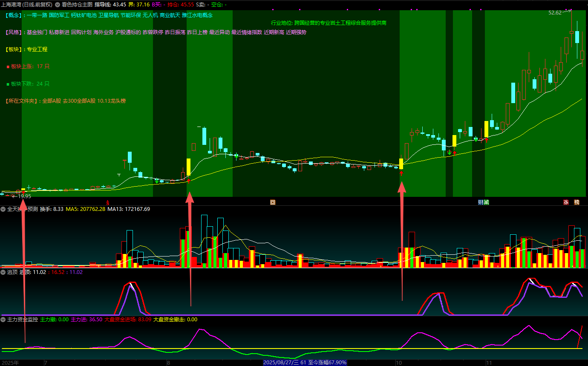Click the 52.62 highest price label
The image size is (588, 366).
point(555,13)
